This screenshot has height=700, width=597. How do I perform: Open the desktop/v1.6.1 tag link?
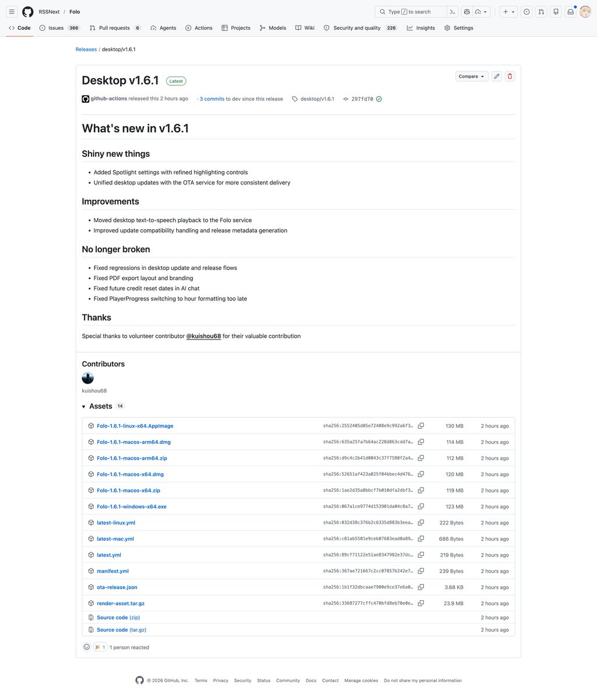click(317, 99)
